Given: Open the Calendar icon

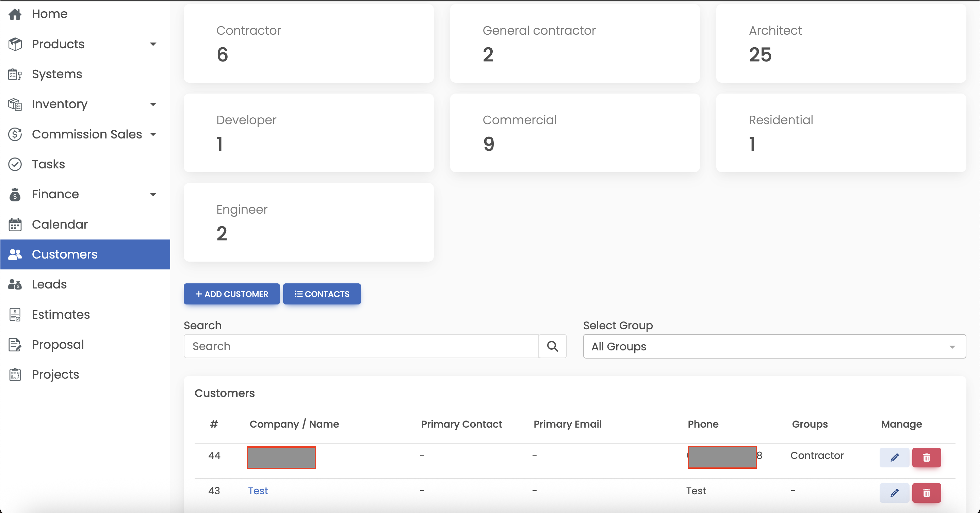Looking at the screenshot, I should click(x=15, y=225).
